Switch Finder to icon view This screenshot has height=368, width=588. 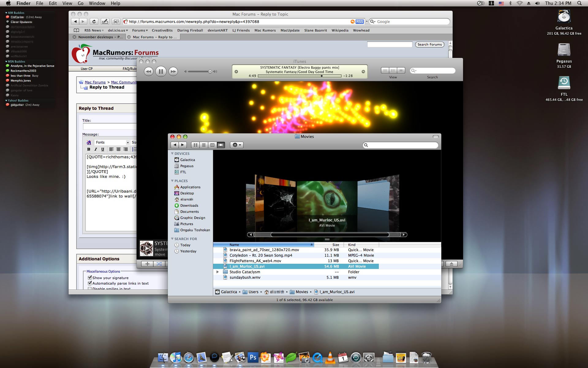[x=195, y=145]
